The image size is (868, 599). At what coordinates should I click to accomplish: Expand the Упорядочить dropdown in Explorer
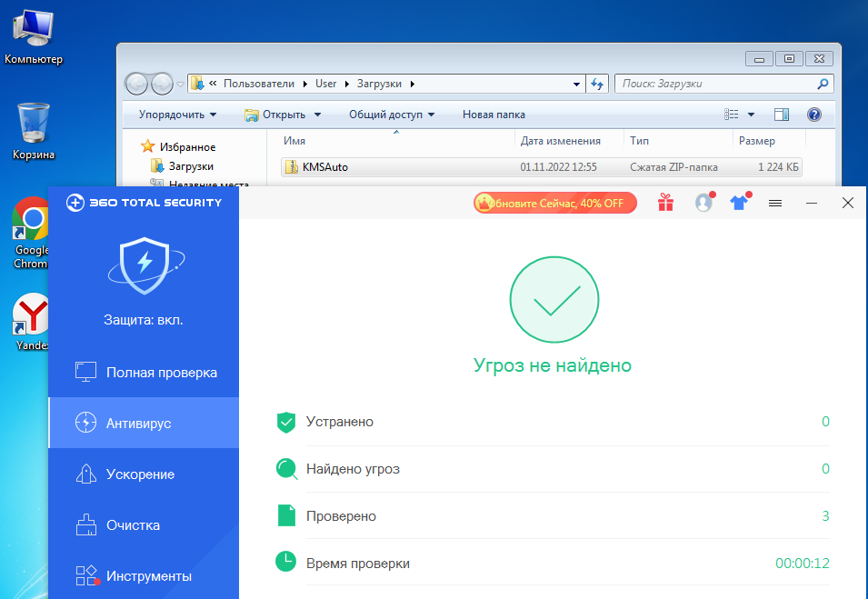[x=177, y=115]
